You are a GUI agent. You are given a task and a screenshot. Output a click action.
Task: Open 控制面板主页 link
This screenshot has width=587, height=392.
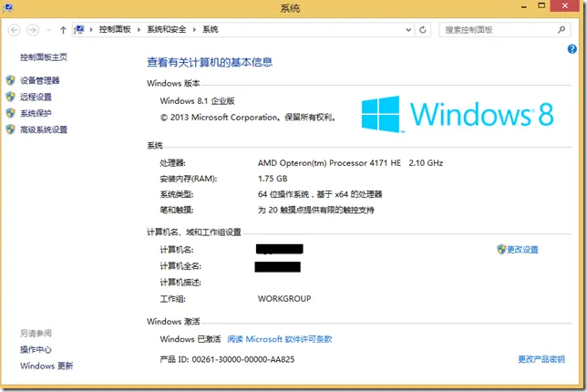(44, 57)
